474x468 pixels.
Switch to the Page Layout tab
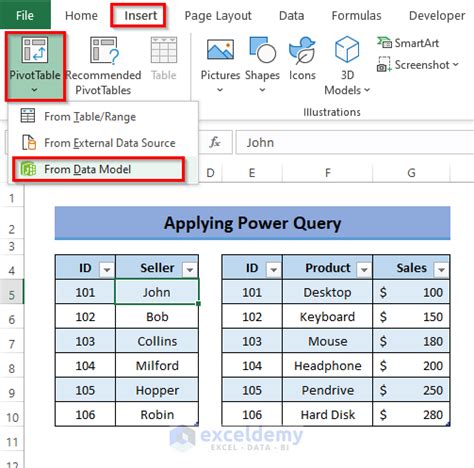[218, 16]
